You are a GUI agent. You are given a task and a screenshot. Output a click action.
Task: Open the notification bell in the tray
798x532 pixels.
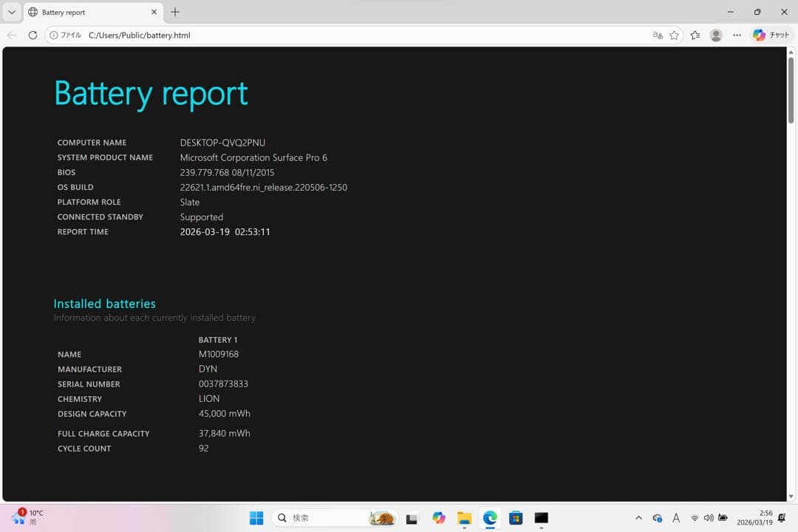781,518
